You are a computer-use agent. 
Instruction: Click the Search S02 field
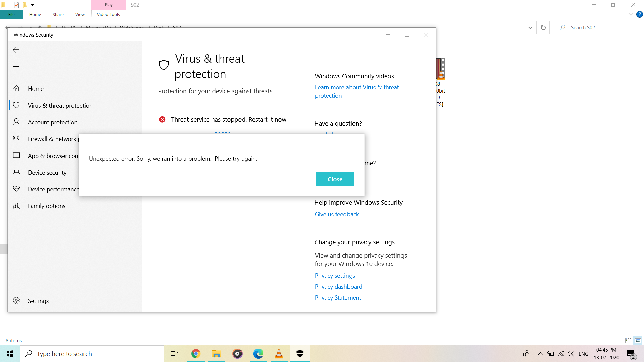point(597,28)
